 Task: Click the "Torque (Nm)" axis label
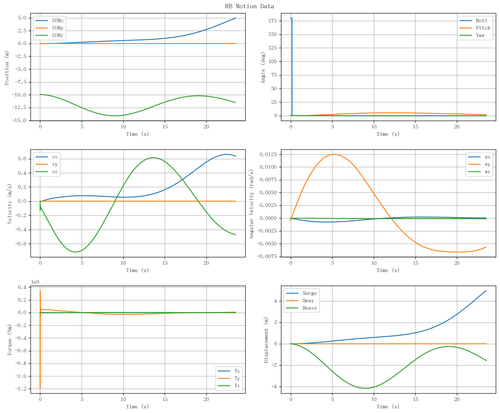(10, 340)
